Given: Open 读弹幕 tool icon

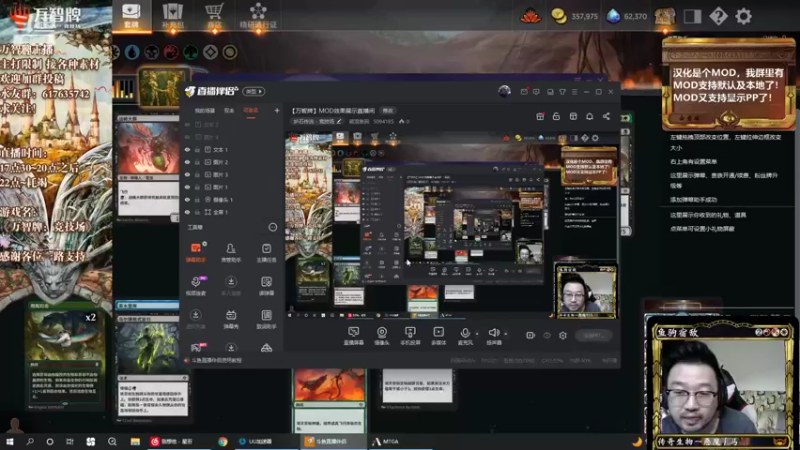Looking at the screenshot, I should (x=266, y=286).
